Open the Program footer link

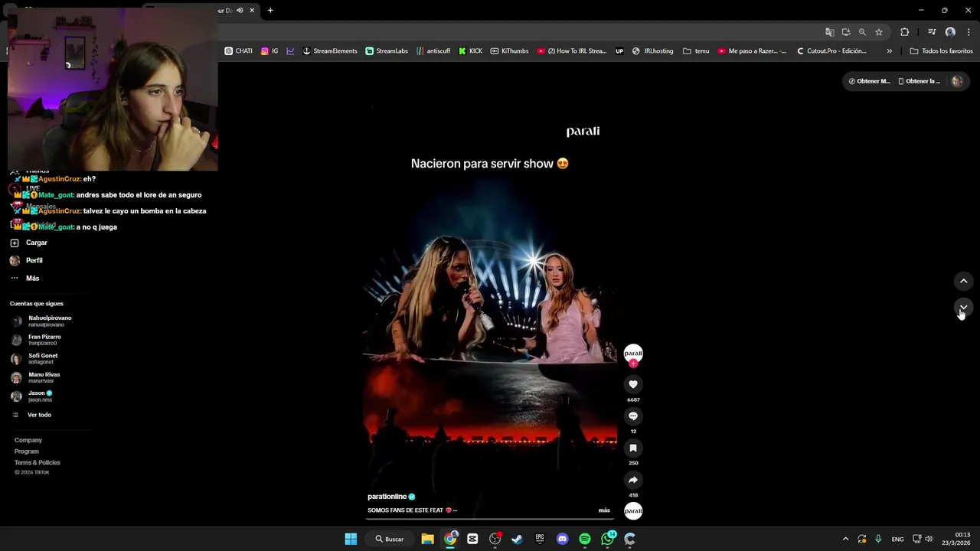click(x=27, y=452)
